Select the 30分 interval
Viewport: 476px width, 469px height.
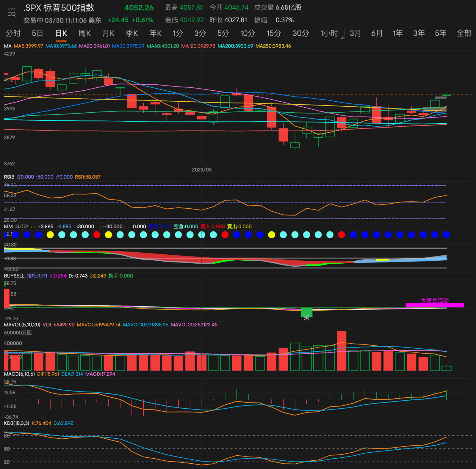coord(300,33)
